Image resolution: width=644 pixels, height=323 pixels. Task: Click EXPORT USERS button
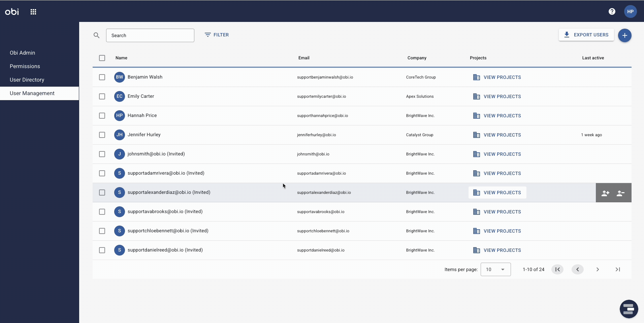pyautogui.click(x=586, y=35)
